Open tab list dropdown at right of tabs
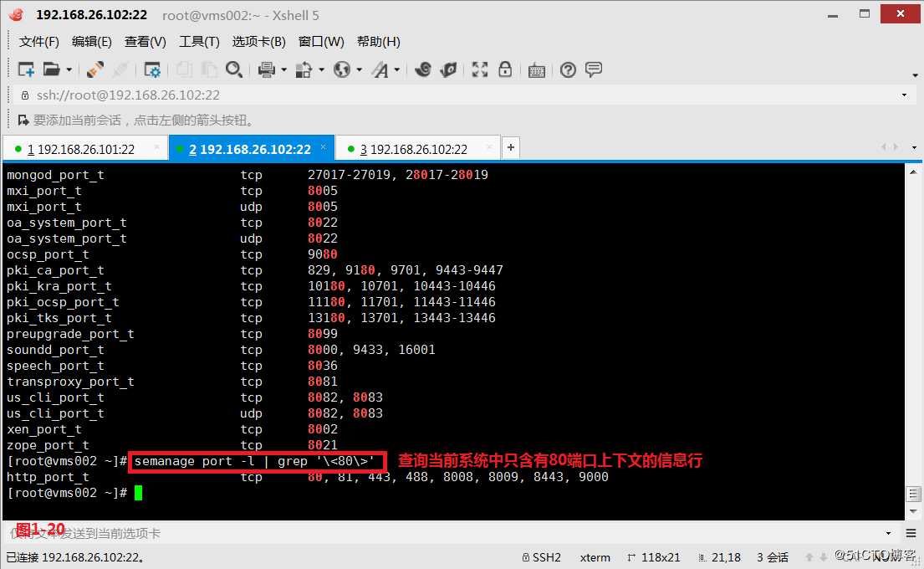Screen dimensions: 924x569 pyautogui.click(x=914, y=147)
